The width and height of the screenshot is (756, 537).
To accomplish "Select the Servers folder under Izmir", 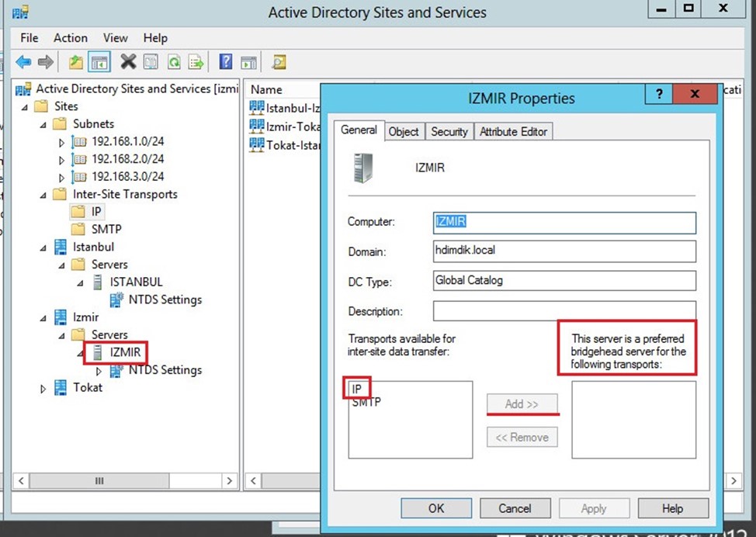I will [109, 334].
